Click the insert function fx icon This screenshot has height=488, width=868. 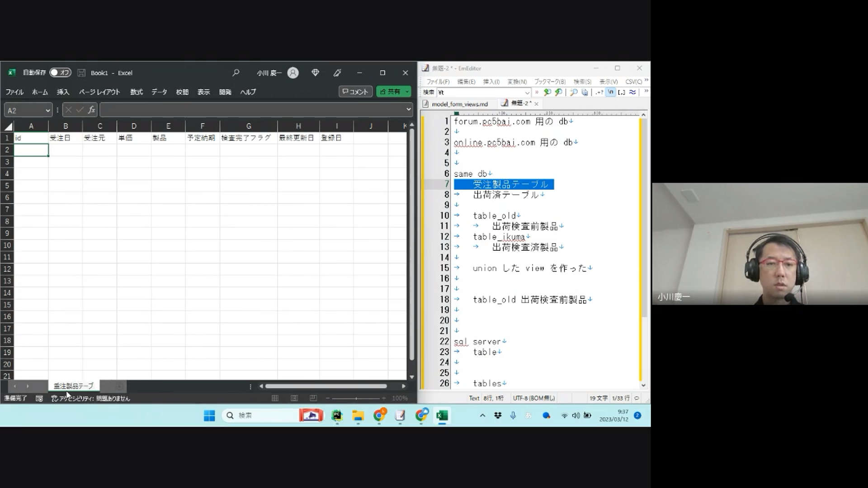pyautogui.click(x=92, y=110)
